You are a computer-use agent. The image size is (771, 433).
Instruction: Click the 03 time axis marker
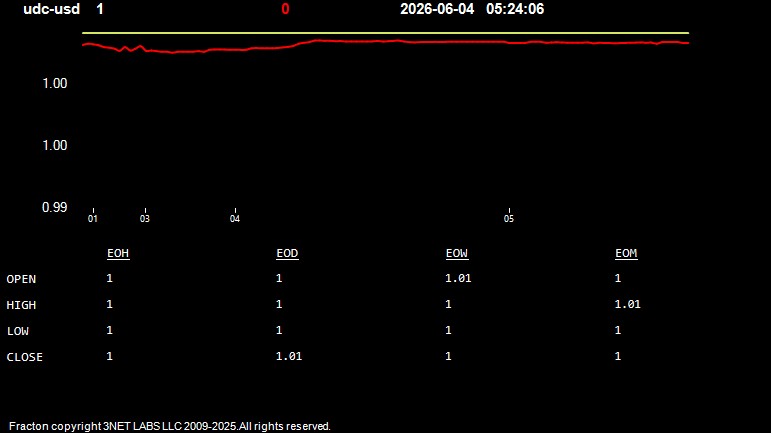145,218
